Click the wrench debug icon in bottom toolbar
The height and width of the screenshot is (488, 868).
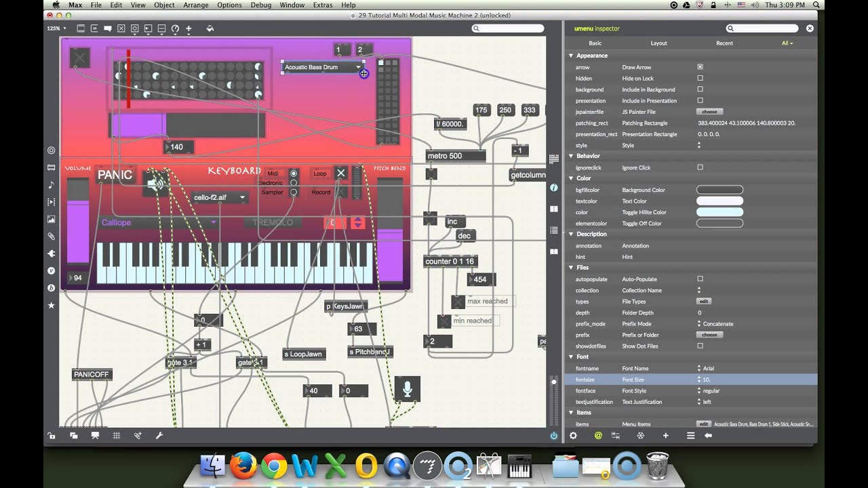(159, 436)
